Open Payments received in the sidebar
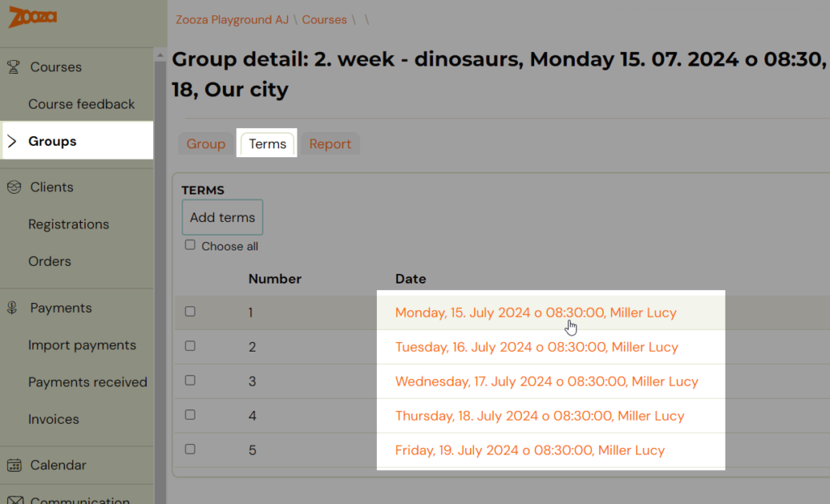 [88, 382]
